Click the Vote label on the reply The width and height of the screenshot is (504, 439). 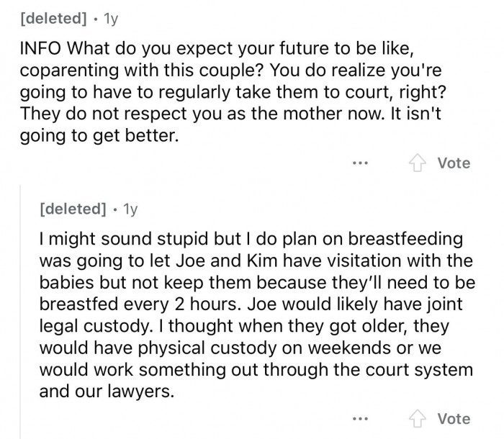(454, 418)
